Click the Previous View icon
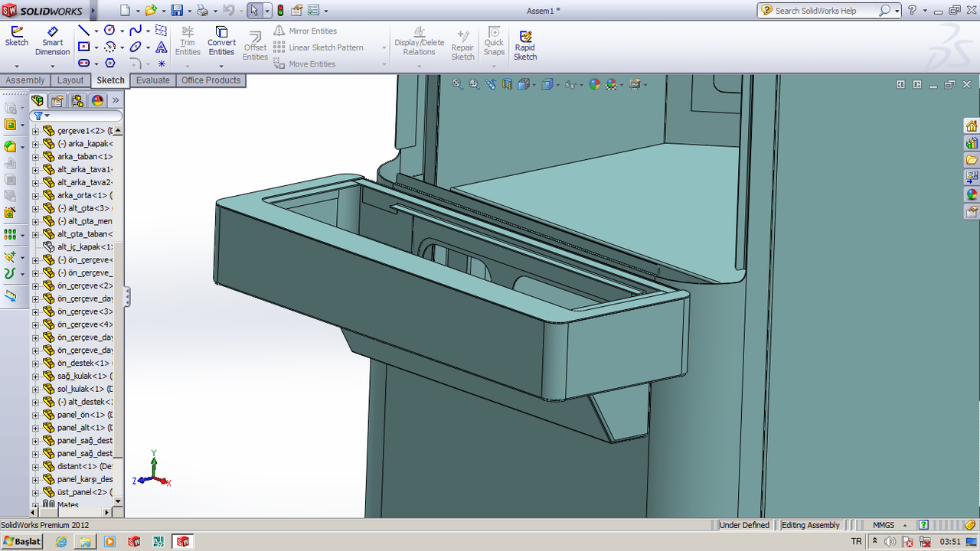The width and height of the screenshot is (980, 551). (x=491, y=84)
